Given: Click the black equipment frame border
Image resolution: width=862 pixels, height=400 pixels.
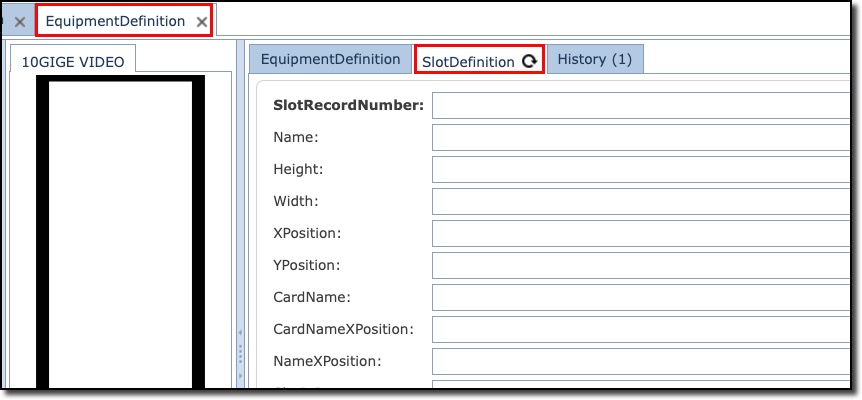Looking at the screenshot, I should [x=42, y=230].
